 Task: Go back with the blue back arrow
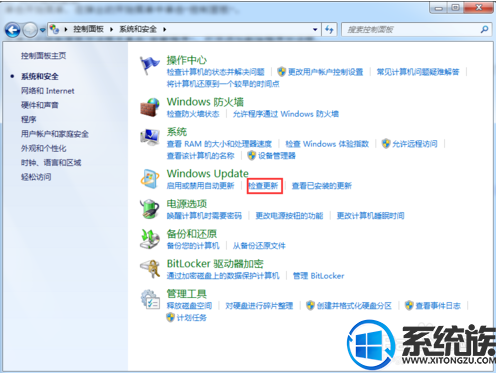coord(13,30)
